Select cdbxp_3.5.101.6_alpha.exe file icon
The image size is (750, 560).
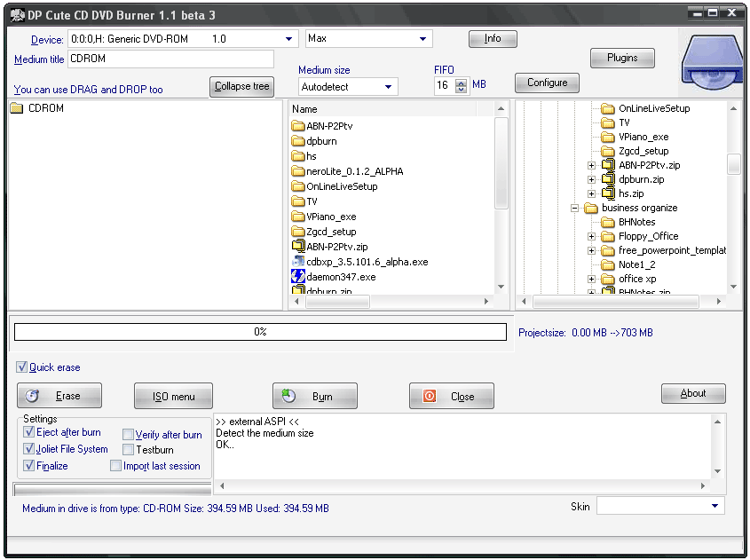298,262
